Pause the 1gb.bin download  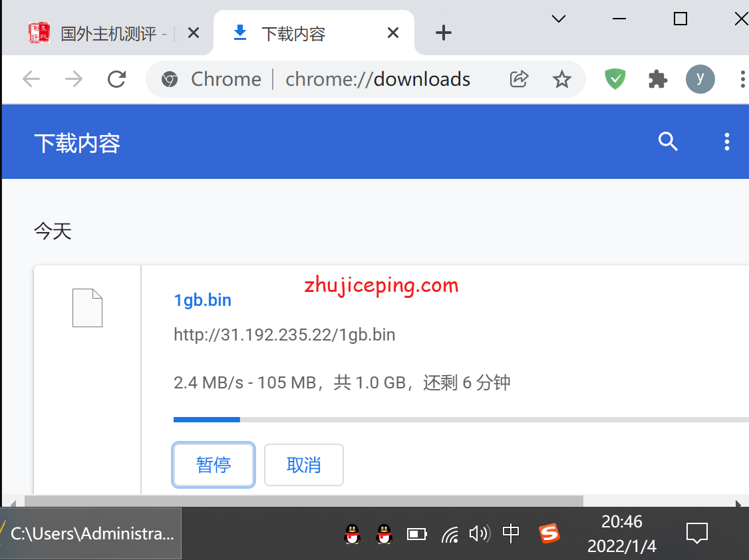coord(213,465)
